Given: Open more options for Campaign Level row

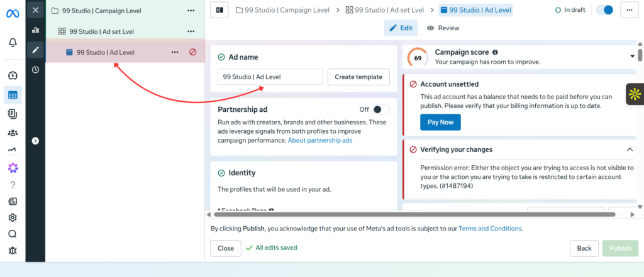Looking at the screenshot, I should [x=191, y=11].
